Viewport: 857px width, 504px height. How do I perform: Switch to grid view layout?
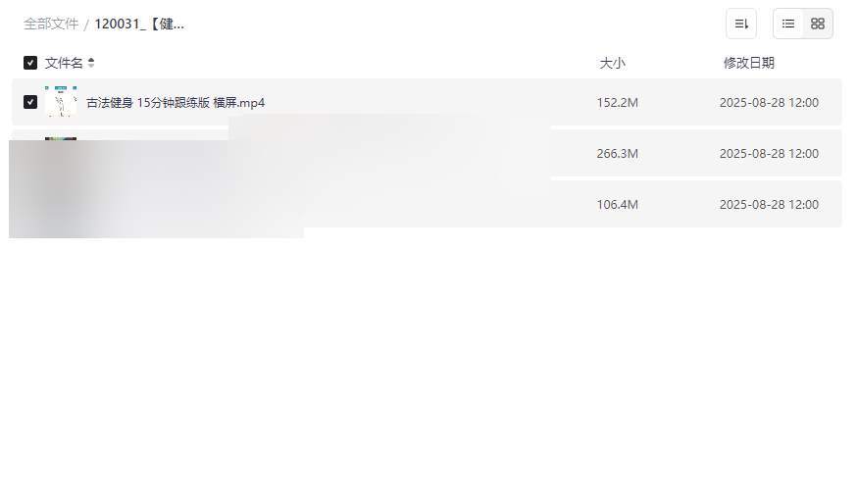(818, 25)
